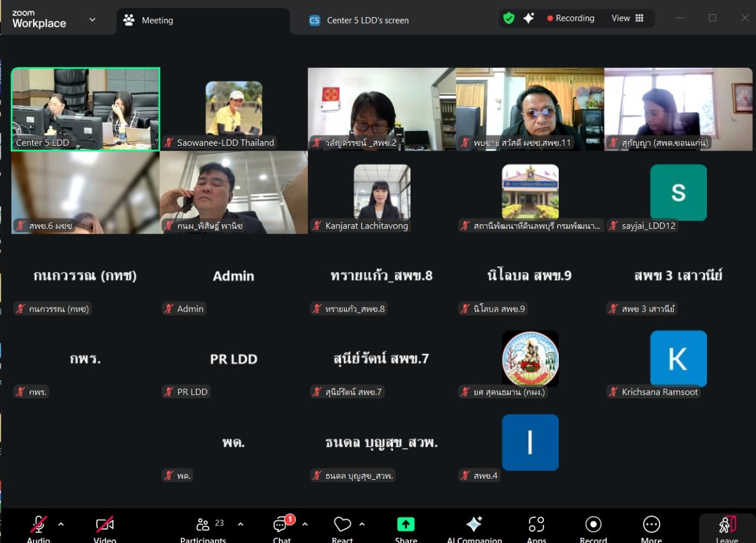Image resolution: width=756 pixels, height=543 pixels.
Task: Open the Apps menu
Action: click(x=536, y=525)
